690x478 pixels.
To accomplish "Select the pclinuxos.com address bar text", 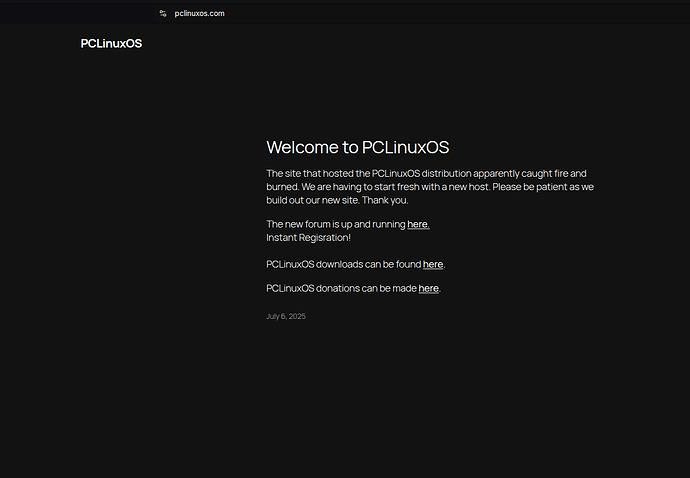I will (x=199, y=13).
